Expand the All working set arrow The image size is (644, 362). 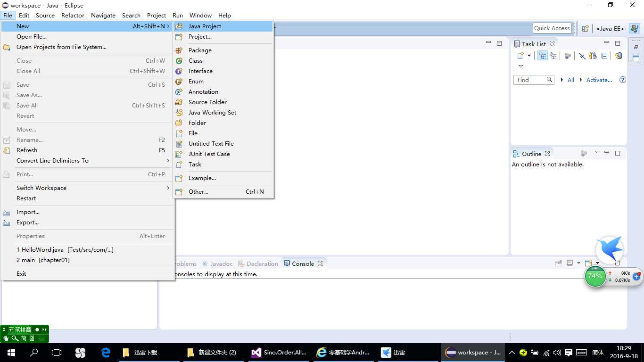(562, 80)
